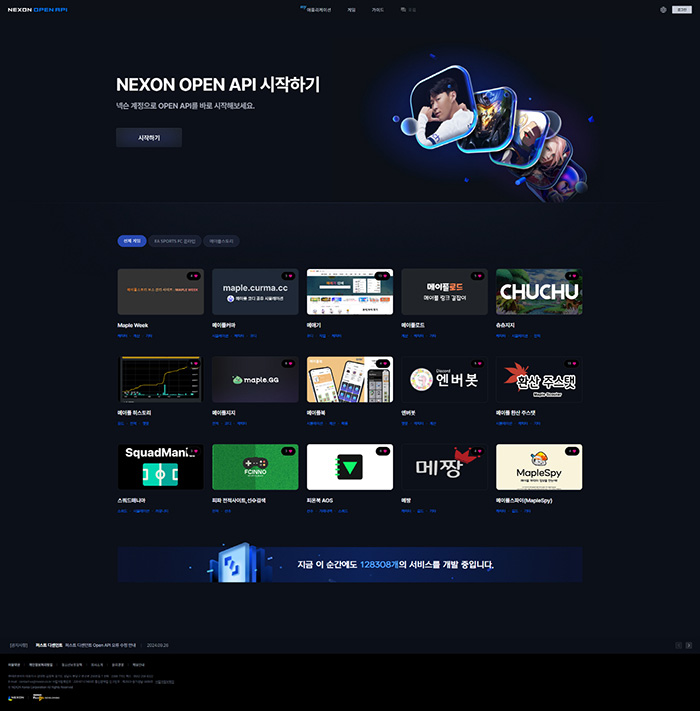This screenshot has height=711, width=700.
Task: Select the FA SPORTS FC 온라인 filter
Action: 175,241
